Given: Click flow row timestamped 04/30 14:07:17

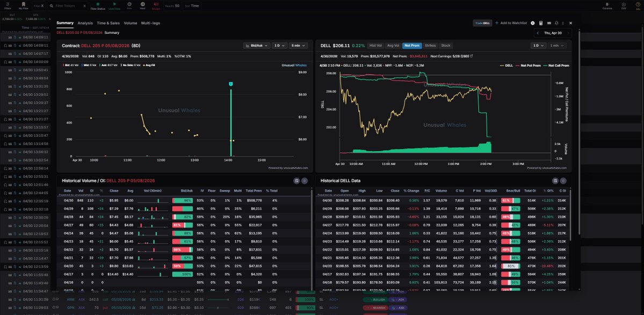Looking at the screenshot, I should point(25,53).
